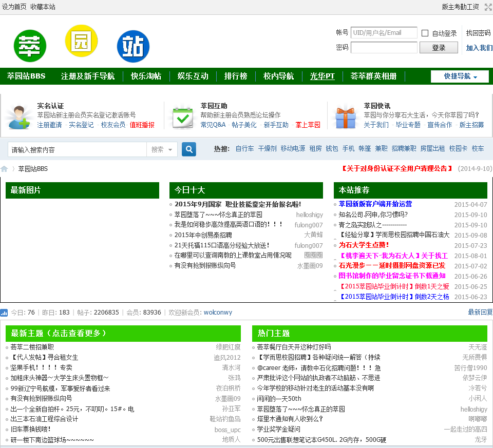This screenshot has height=448, width=493.
Task: Click 版主考勤工资 link
Action: [460, 7]
